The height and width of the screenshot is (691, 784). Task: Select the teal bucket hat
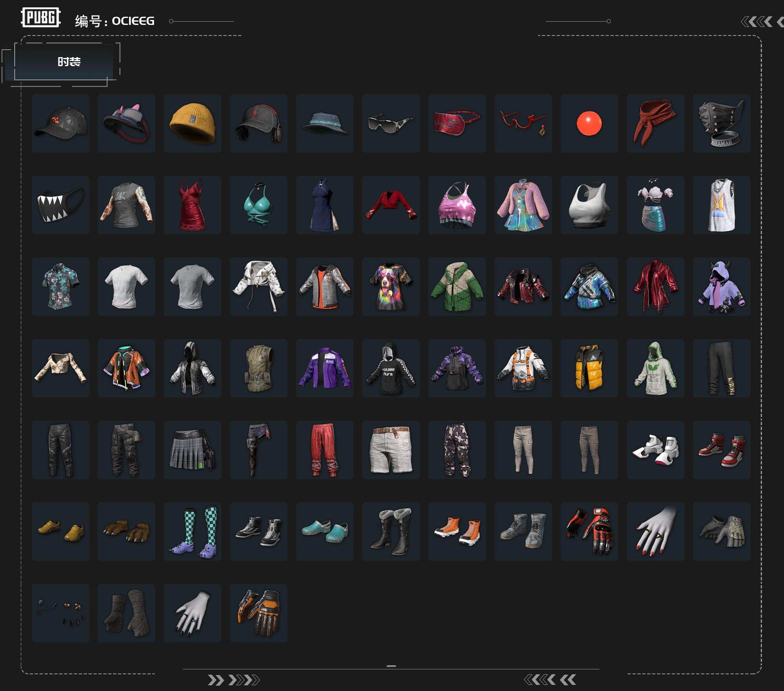(x=325, y=123)
